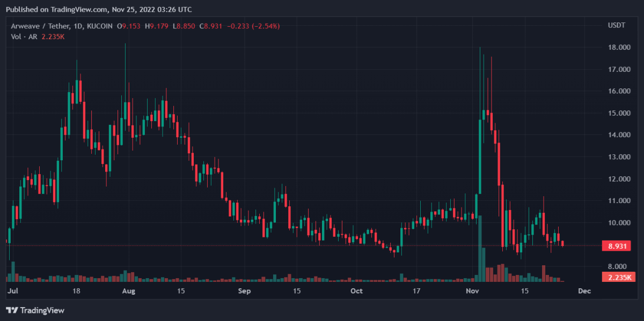Image resolution: width=644 pixels, height=321 pixels.
Task: Click the Dec date label
Action: [x=584, y=291]
